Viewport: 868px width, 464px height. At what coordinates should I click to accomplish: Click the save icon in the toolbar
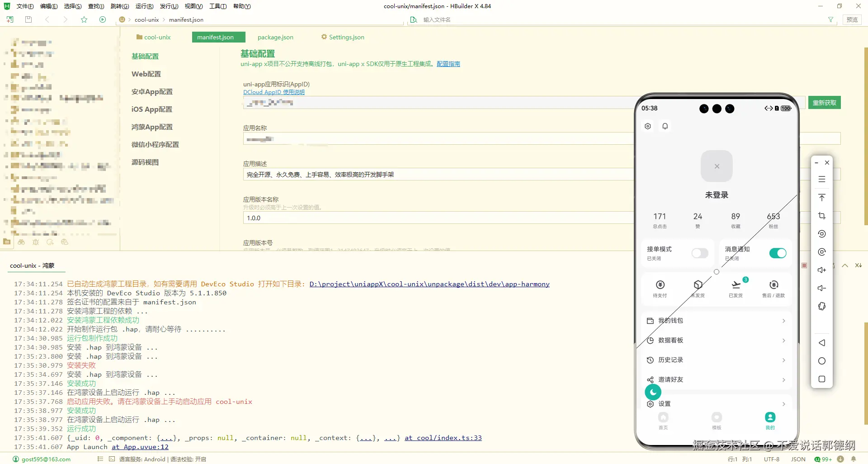pos(28,19)
